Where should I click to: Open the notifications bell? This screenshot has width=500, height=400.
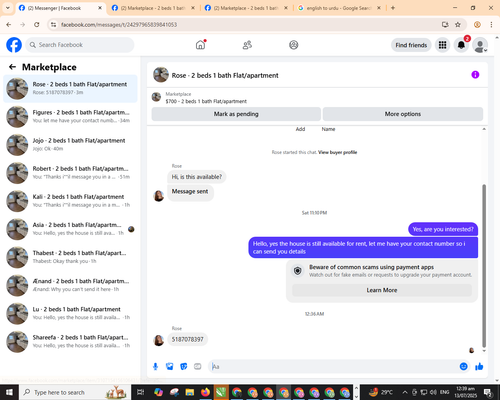(461, 45)
